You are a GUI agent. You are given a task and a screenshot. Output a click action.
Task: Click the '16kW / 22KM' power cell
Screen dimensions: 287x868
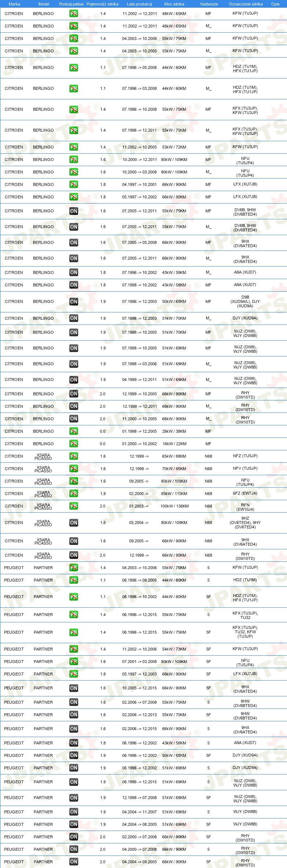[174, 444]
